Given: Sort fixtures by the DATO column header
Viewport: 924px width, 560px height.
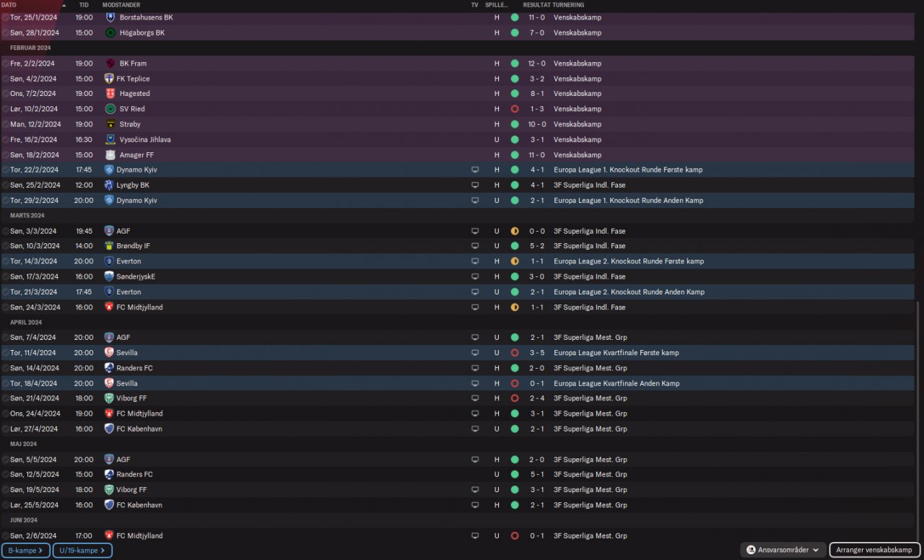Looking at the screenshot, I should [10, 5].
